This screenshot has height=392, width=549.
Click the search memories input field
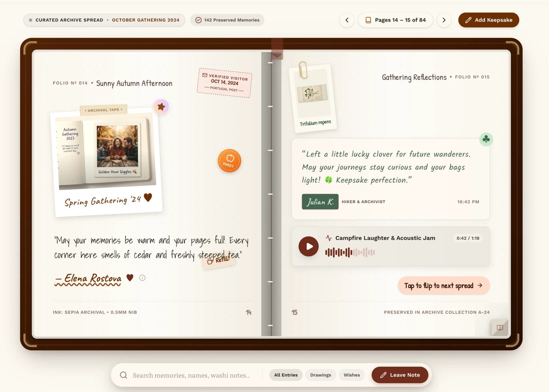click(191, 375)
